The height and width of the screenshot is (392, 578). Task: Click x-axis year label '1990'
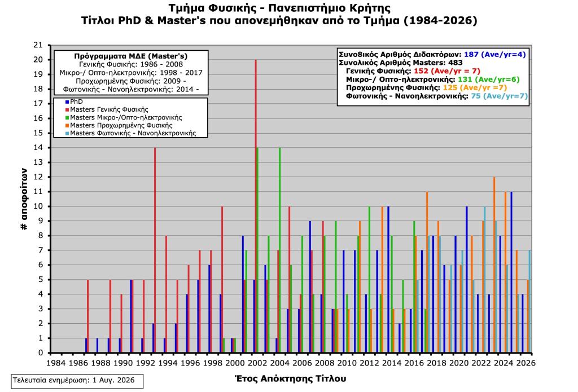click(123, 363)
